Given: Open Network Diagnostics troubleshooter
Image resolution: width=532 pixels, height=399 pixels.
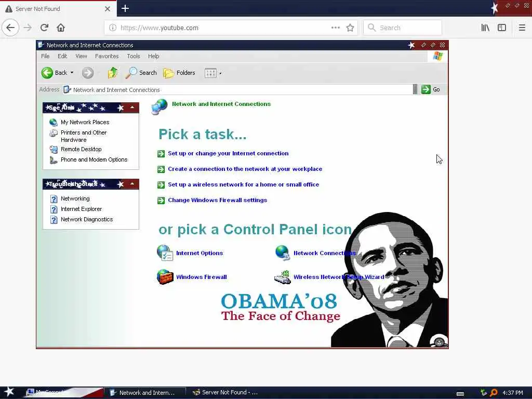Looking at the screenshot, I should point(87,219).
